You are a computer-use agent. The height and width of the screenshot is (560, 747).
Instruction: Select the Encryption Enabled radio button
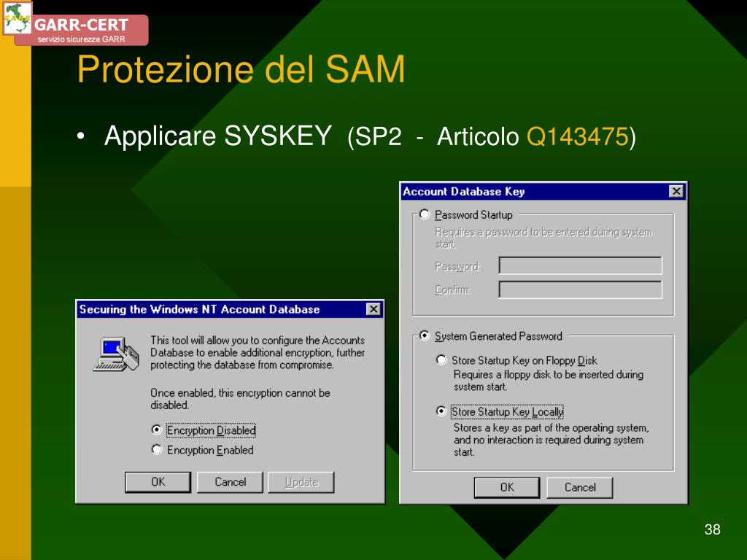[157, 449]
